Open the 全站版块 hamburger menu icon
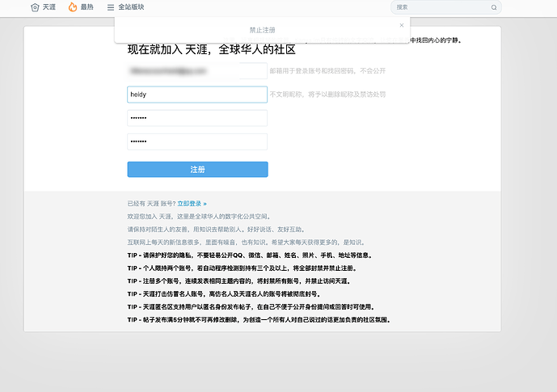 coord(111,7)
